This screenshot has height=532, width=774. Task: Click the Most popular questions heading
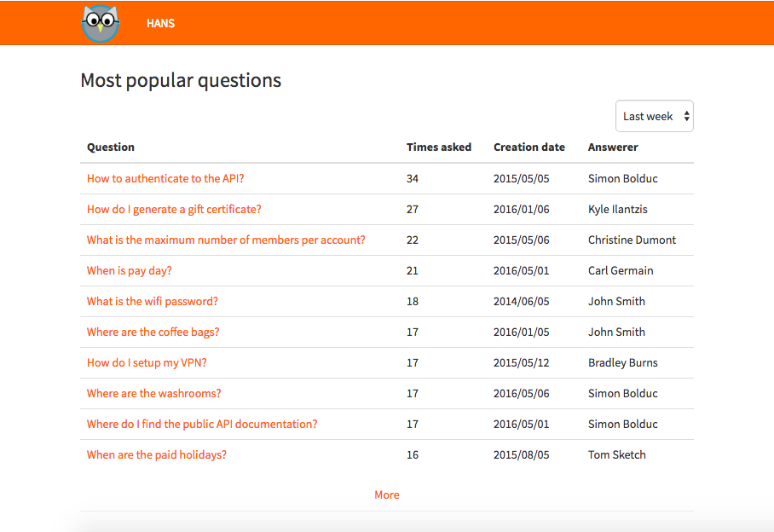(x=181, y=80)
